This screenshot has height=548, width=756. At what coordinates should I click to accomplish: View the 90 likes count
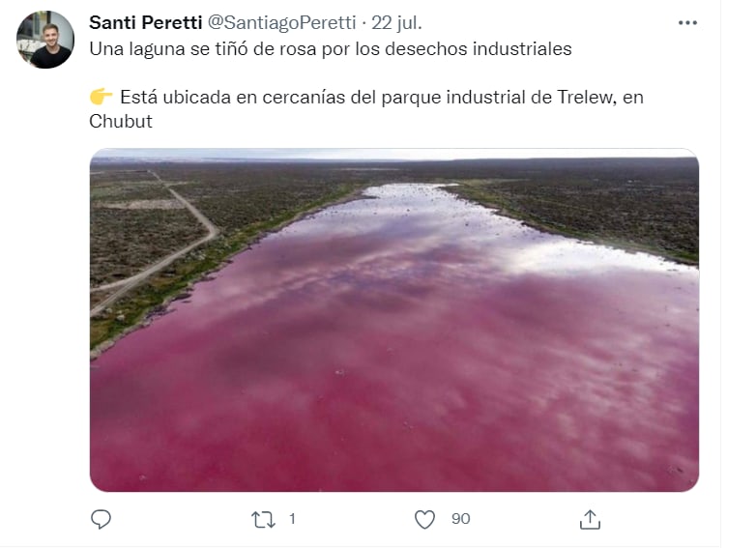(x=461, y=519)
